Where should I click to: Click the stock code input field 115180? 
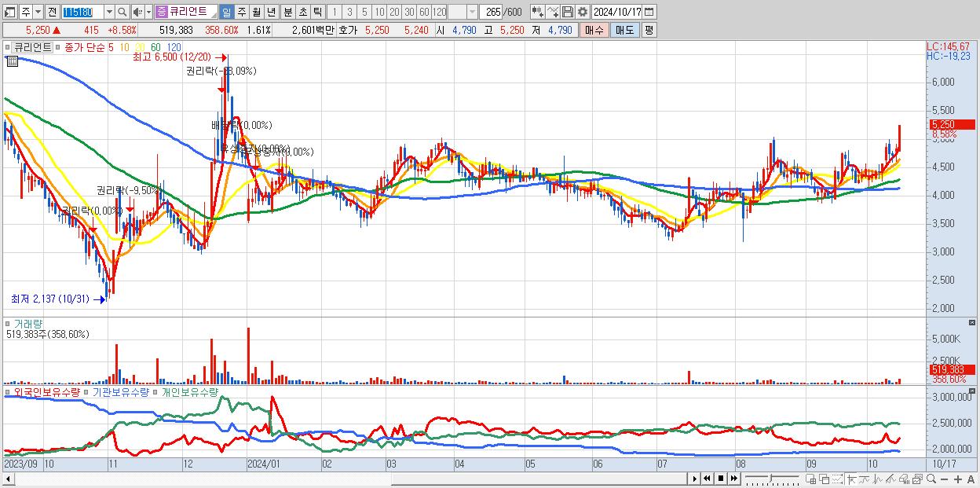point(82,12)
